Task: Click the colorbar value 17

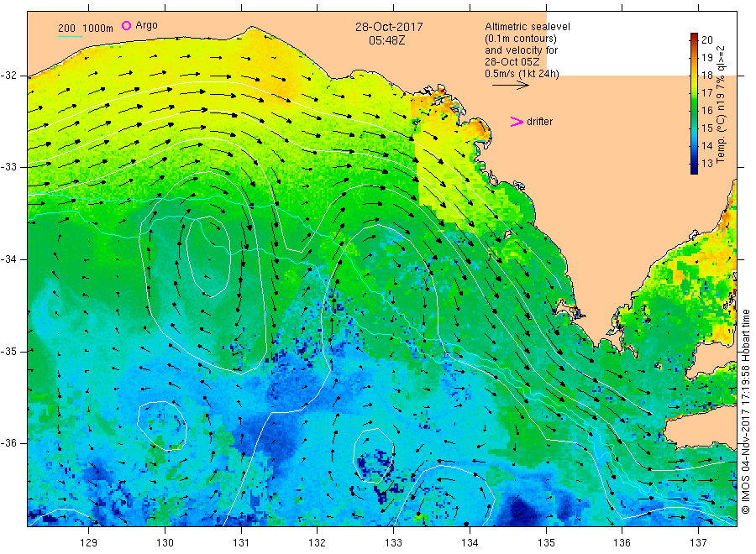Action: (x=706, y=93)
